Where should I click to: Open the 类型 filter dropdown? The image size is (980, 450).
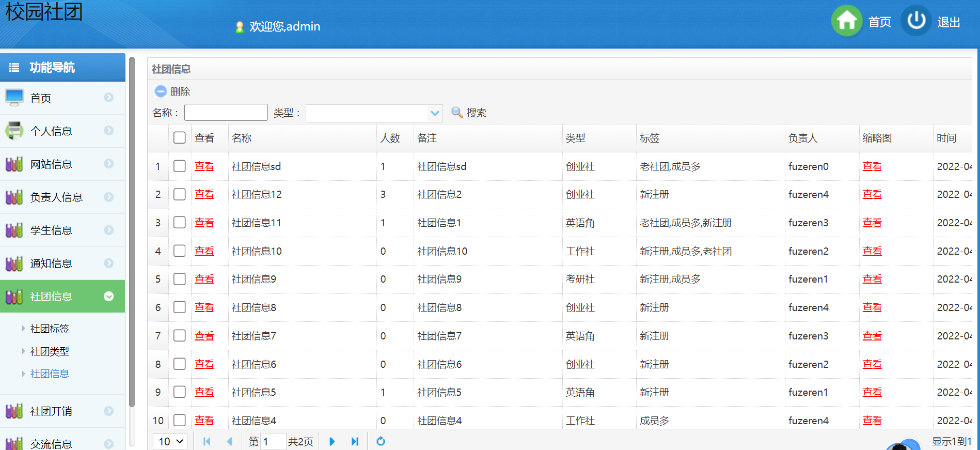435,113
